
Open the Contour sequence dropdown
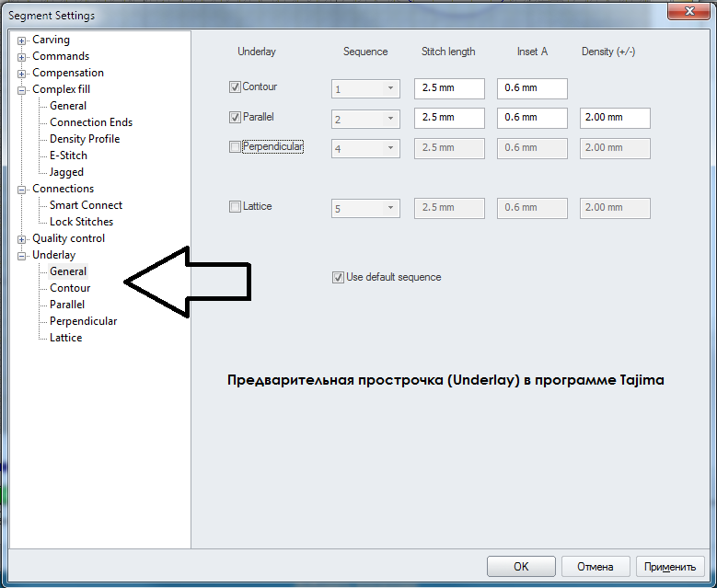(x=365, y=88)
